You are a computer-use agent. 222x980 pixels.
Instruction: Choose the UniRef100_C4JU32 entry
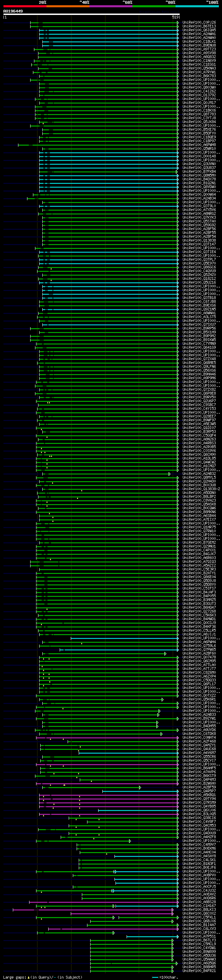[199, 890]
